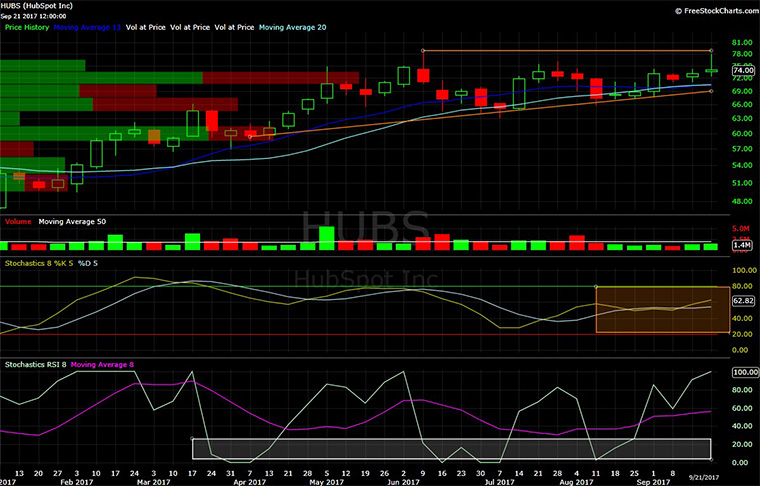Viewport: 760px width, 486px height.
Task: Select the orange rectangle drawing in Stochastics panel
Action: [663, 310]
